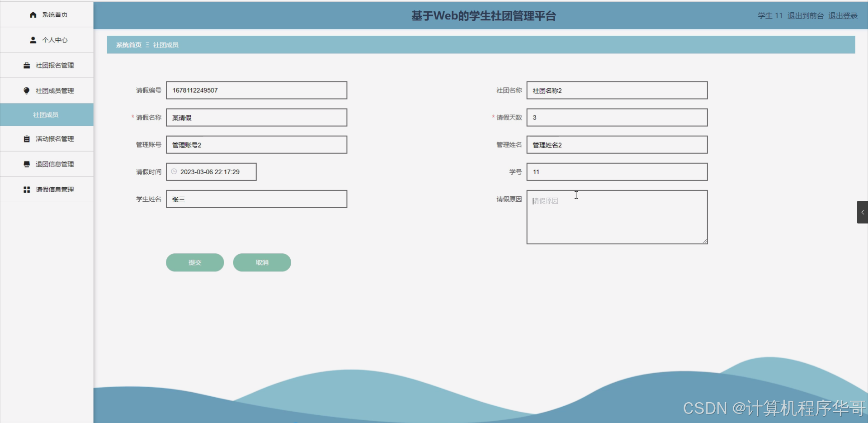This screenshot has width=868, height=423.
Task: Focus the 请假名称 input field
Action: (x=256, y=117)
